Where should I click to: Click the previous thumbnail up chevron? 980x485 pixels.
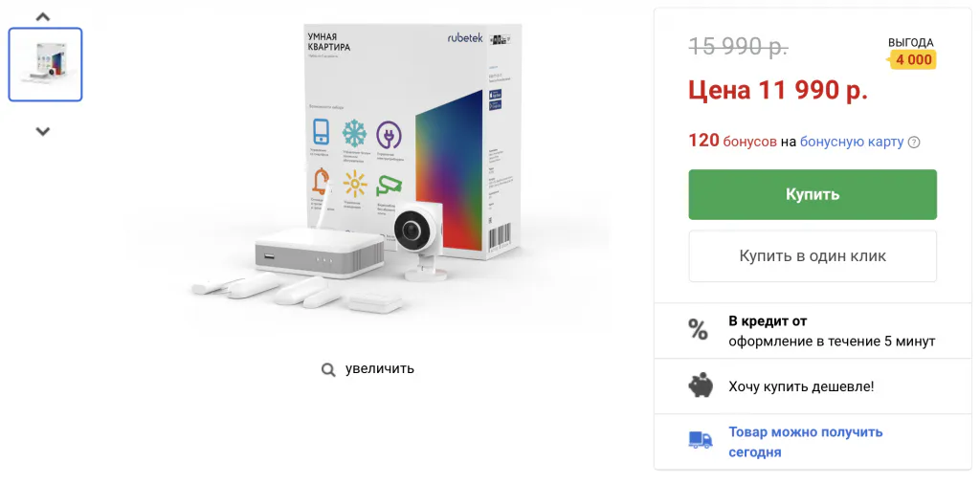(42, 17)
